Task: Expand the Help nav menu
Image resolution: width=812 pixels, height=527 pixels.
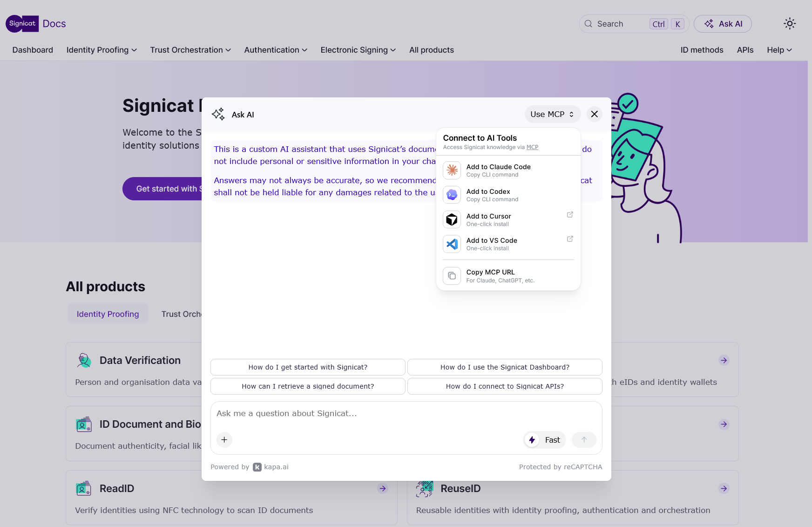Action: point(779,50)
